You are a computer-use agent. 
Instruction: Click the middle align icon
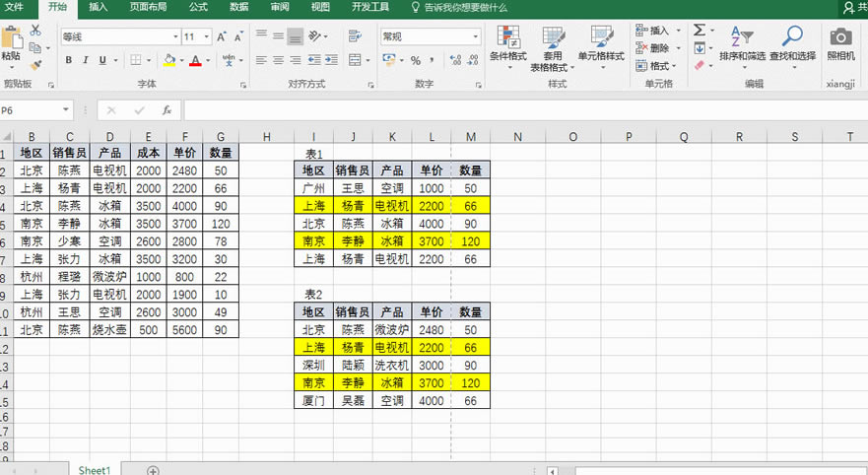coord(279,36)
